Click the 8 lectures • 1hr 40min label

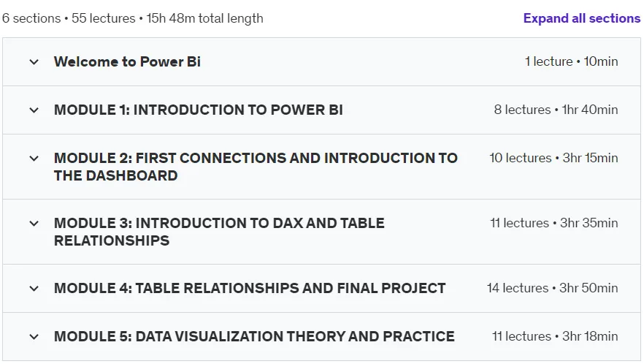[556, 110]
